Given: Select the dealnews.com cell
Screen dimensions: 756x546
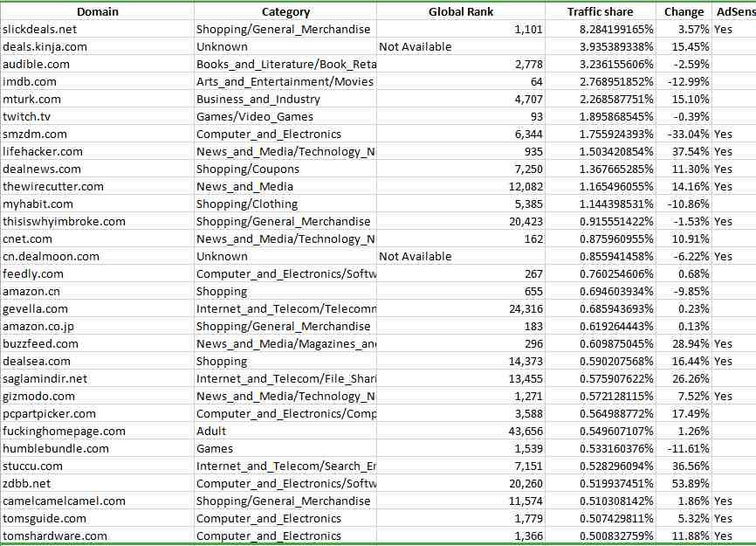Looking at the screenshot, I should coord(97,169).
